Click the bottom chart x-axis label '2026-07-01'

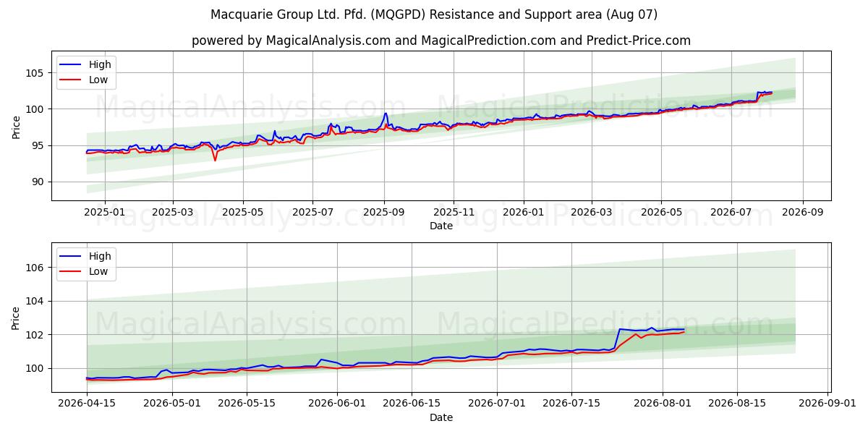pos(497,404)
